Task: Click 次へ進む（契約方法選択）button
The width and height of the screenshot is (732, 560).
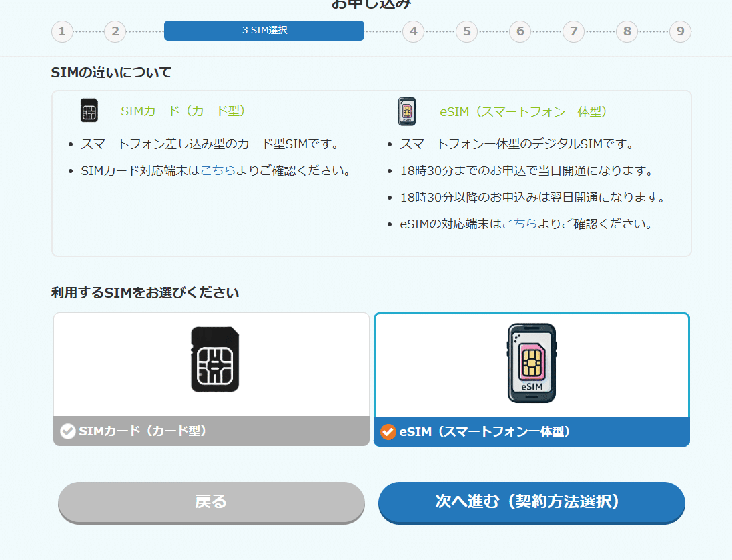Action: [531, 503]
